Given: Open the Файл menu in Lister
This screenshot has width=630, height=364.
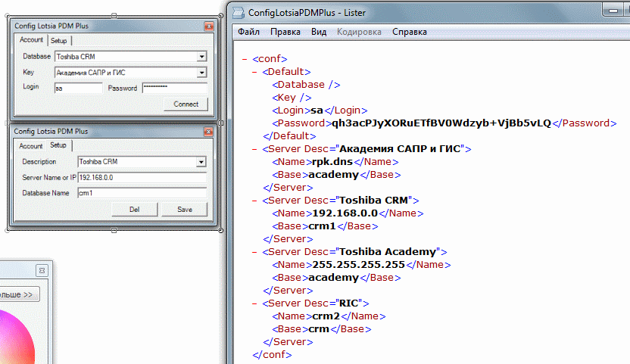Looking at the screenshot, I should coord(248,32).
